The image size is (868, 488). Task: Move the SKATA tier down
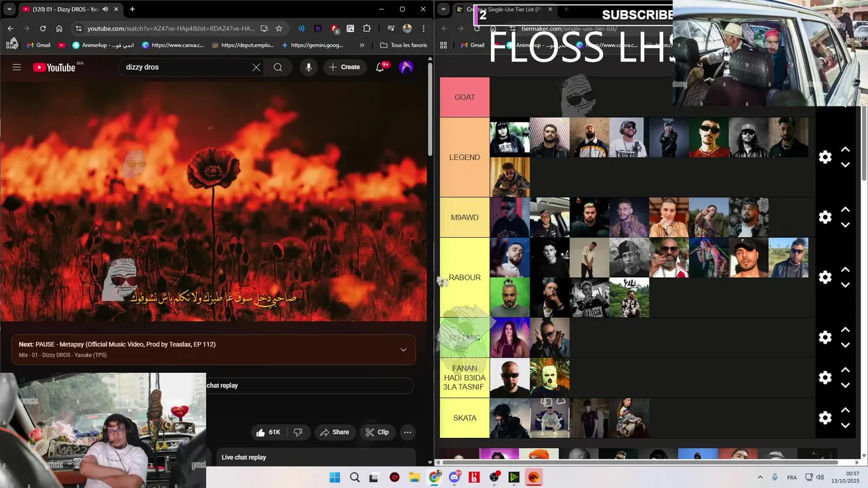846,425
